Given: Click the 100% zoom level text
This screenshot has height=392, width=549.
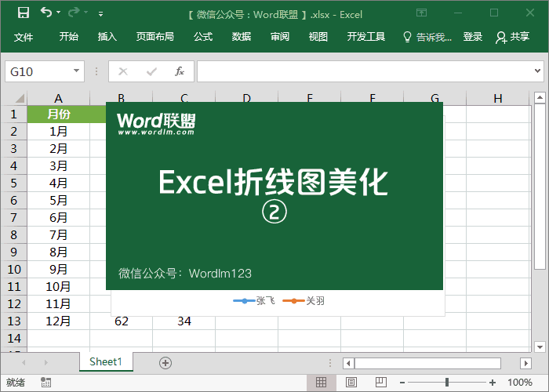Looking at the screenshot, I should [x=520, y=383].
